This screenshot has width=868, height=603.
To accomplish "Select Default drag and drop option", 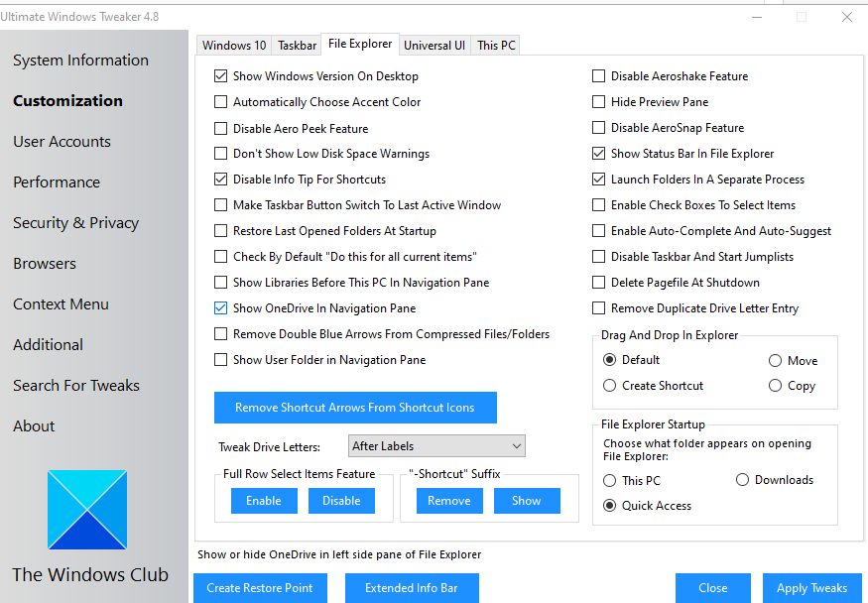I will tap(609, 360).
